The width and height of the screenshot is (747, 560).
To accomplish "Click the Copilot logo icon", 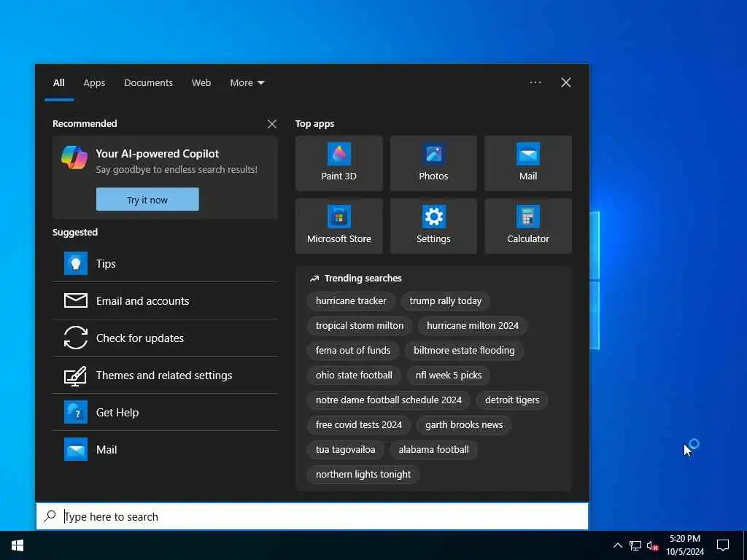I will coord(74,157).
